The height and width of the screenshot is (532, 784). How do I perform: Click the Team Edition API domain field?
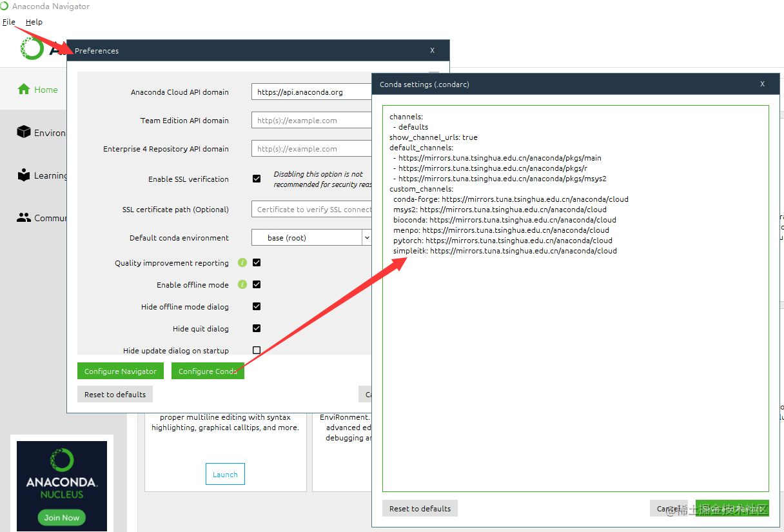311,121
